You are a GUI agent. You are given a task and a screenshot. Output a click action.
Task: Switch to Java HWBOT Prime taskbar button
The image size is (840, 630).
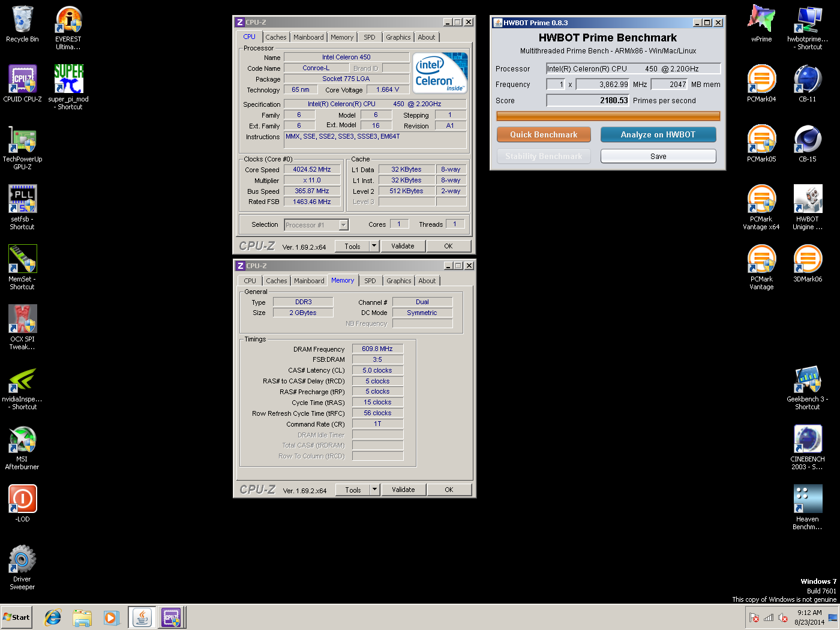tap(142, 617)
